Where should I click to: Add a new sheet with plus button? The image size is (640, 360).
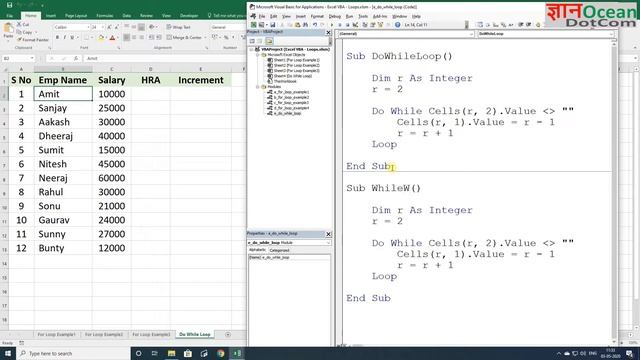click(x=228, y=334)
